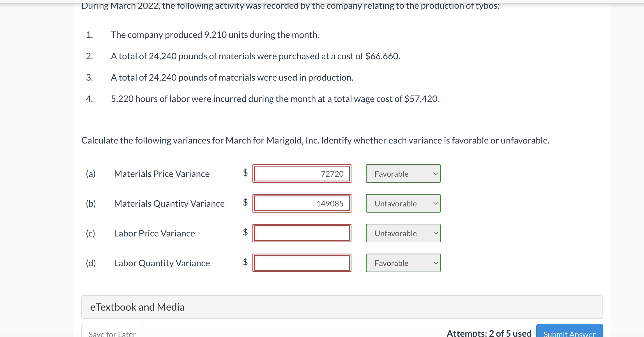Click chevron icon beside Unfavorable for part (c)
This screenshot has height=337, width=644.
click(435, 233)
